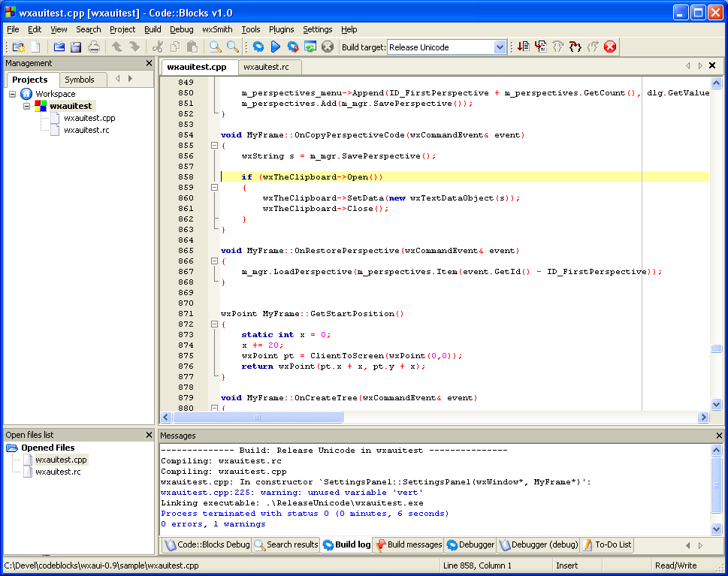Click the Find magnifier icon in toolbar
The width and height of the screenshot is (728, 576).
click(216, 47)
